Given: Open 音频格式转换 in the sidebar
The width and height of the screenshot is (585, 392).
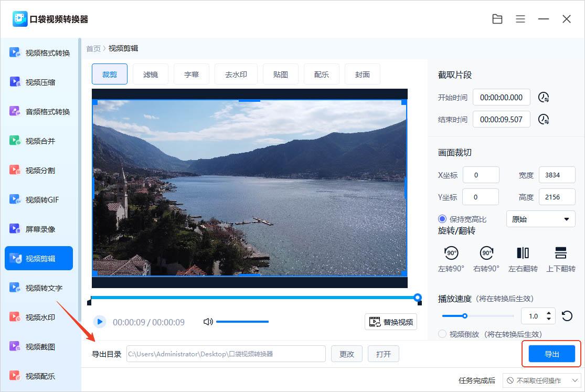Looking at the screenshot, I should tap(39, 112).
